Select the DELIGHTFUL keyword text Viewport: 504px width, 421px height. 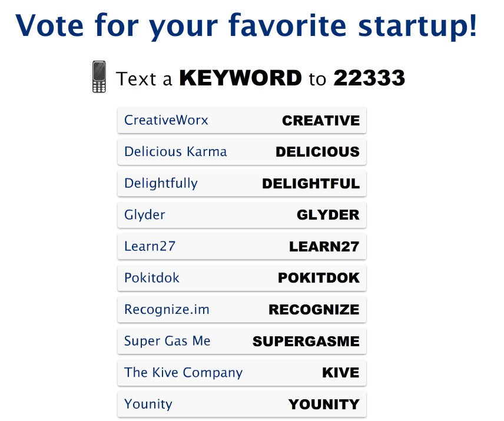[x=311, y=184]
